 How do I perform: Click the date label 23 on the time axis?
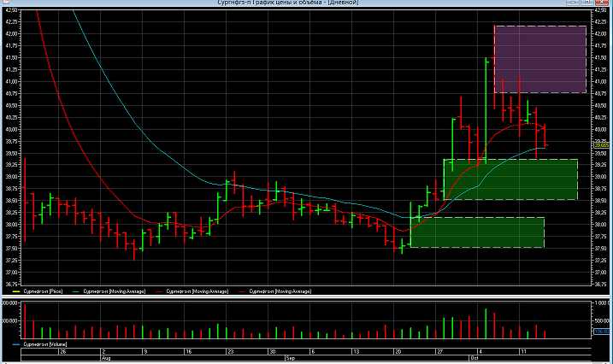click(231, 351)
